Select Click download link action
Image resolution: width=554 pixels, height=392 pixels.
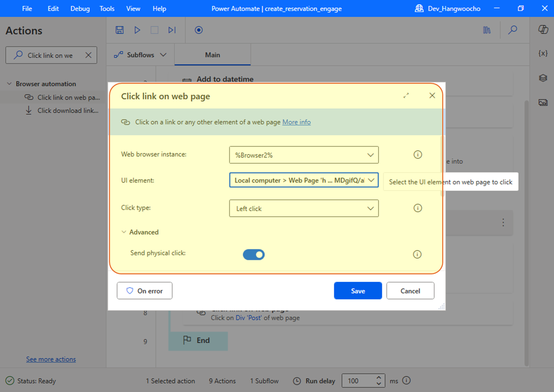click(x=62, y=111)
